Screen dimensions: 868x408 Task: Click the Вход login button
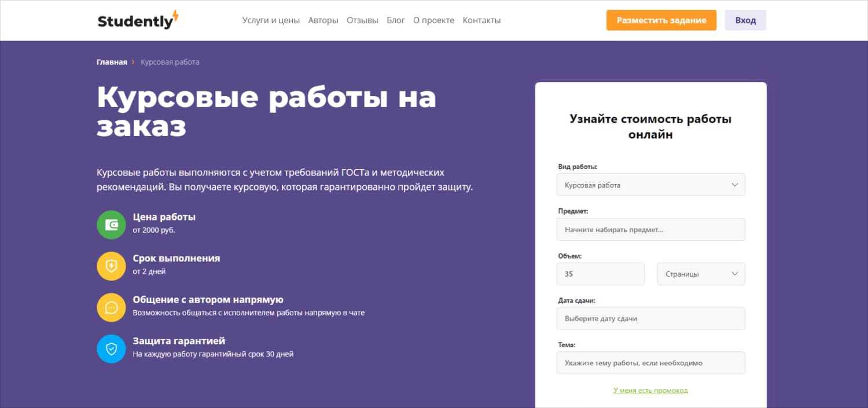point(745,20)
